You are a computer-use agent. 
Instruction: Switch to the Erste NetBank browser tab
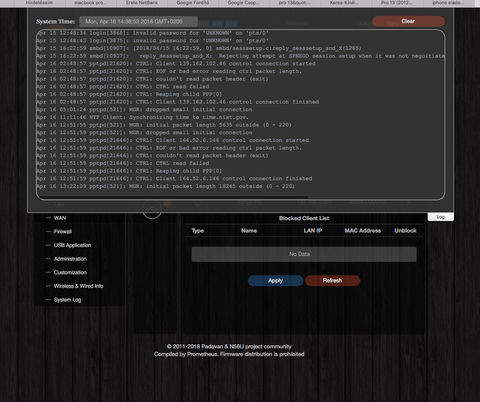(x=142, y=3)
